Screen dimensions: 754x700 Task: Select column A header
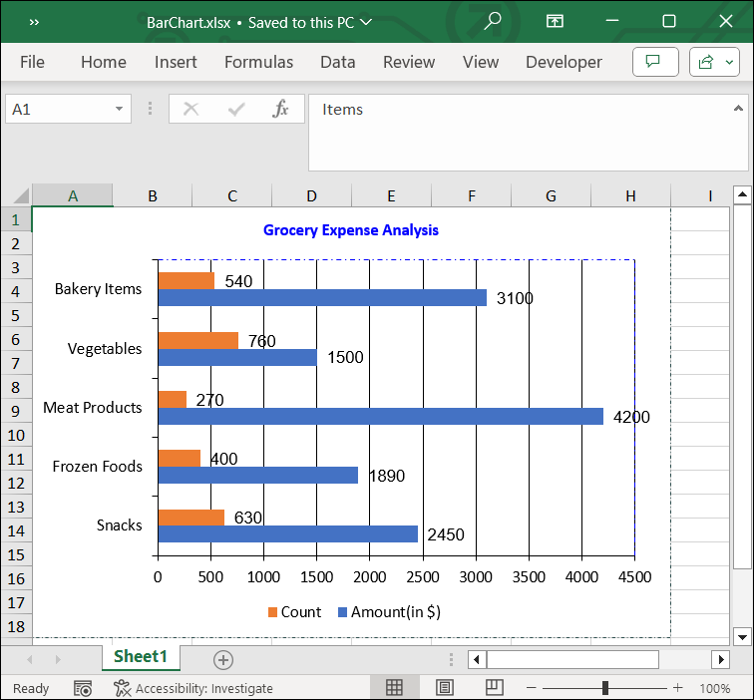coord(73,195)
